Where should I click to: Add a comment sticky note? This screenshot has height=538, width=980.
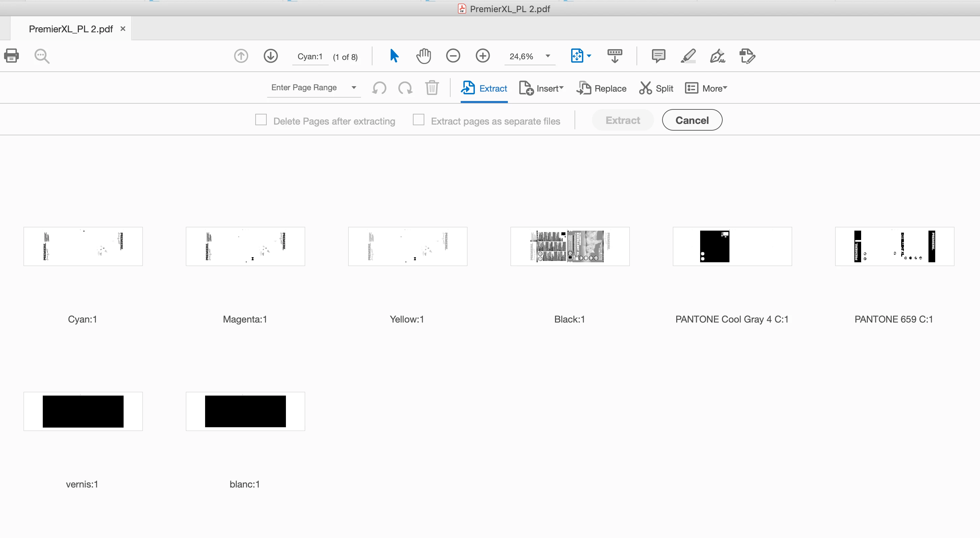[658, 56]
